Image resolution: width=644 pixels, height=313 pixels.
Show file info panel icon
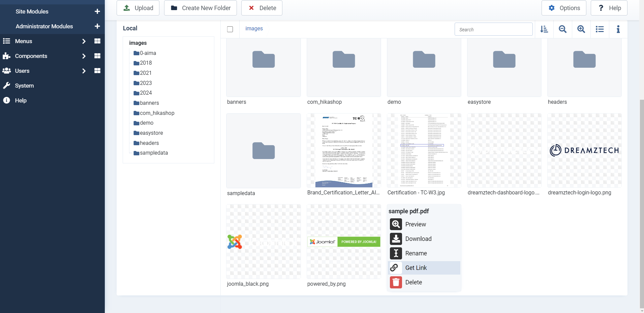point(618,29)
